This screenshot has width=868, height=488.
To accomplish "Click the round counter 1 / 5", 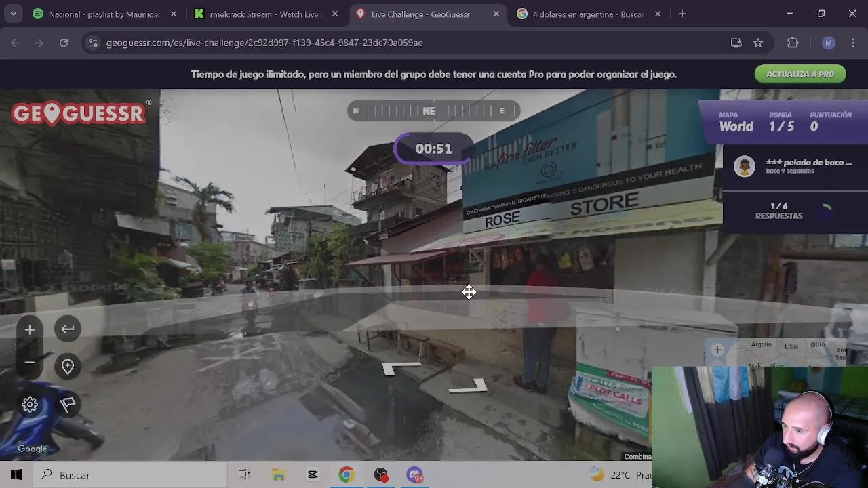I will point(781,127).
